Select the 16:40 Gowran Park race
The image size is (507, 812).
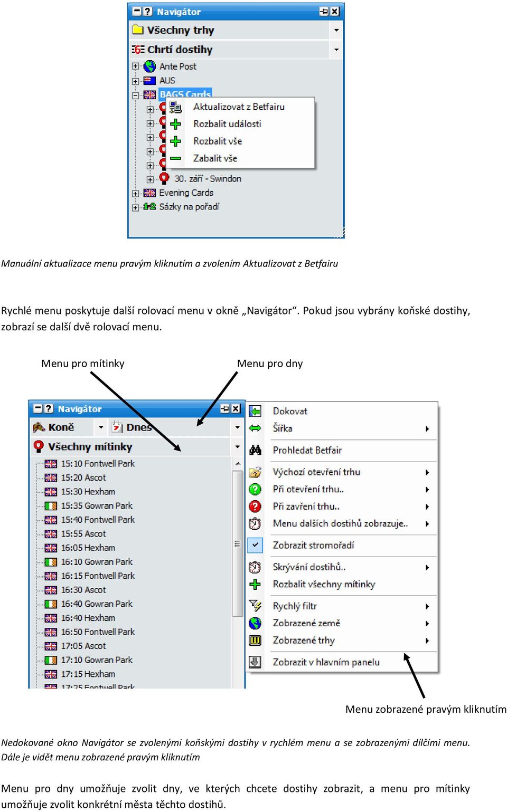[x=97, y=604]
